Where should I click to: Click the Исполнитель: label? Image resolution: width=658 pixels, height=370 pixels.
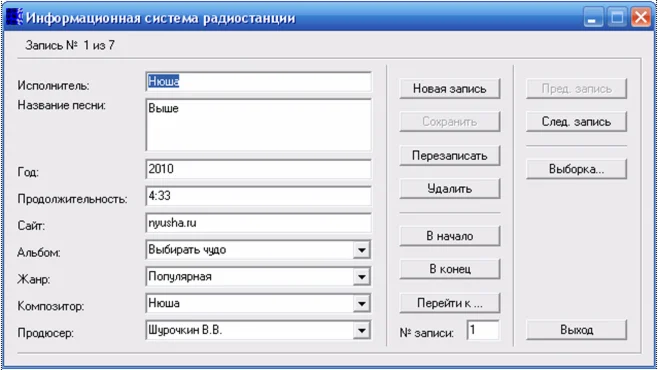tap(53, 86)
